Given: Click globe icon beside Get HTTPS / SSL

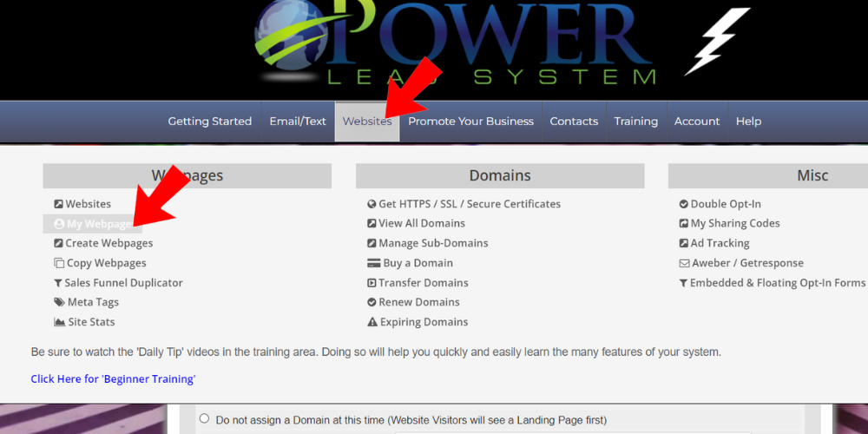Looking at the screenshot, I should pyautogui.click(x=372, y=204).
